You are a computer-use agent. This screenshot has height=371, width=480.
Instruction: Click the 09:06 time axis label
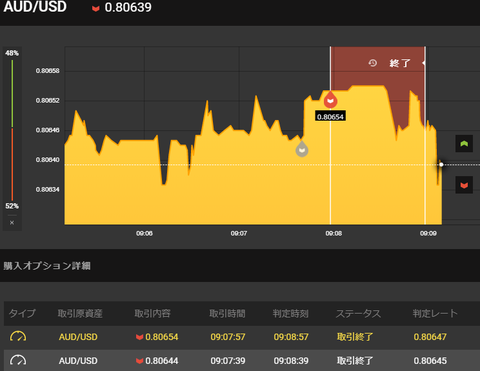[x=144, y=233]
